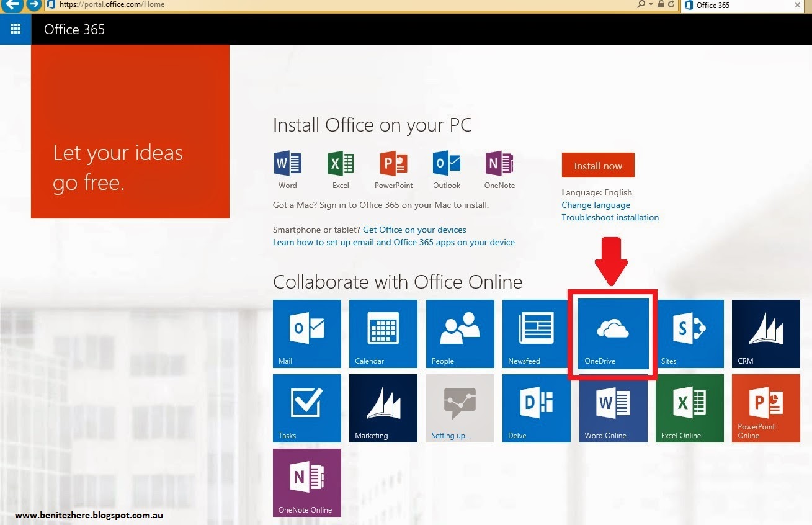
Task: Click the Word install icon
Action: 287,164
